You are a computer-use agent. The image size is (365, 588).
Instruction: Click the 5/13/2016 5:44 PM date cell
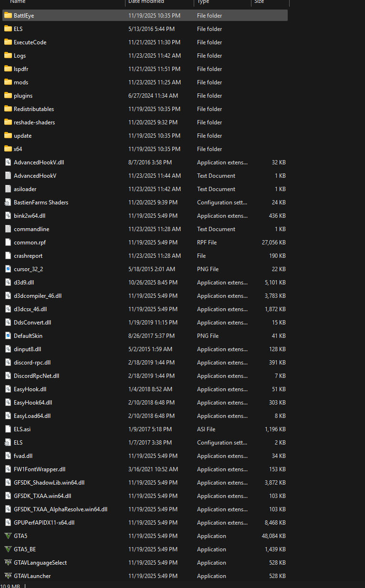point(151,29)
